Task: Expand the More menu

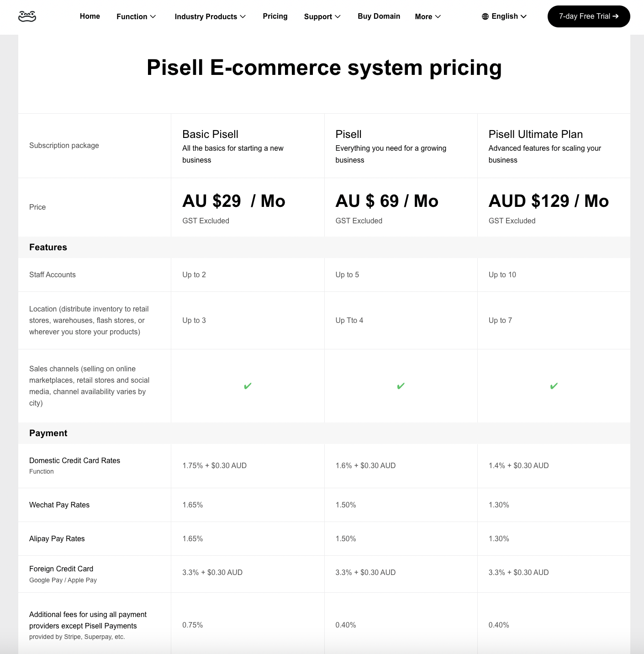Action: (428, 16)
